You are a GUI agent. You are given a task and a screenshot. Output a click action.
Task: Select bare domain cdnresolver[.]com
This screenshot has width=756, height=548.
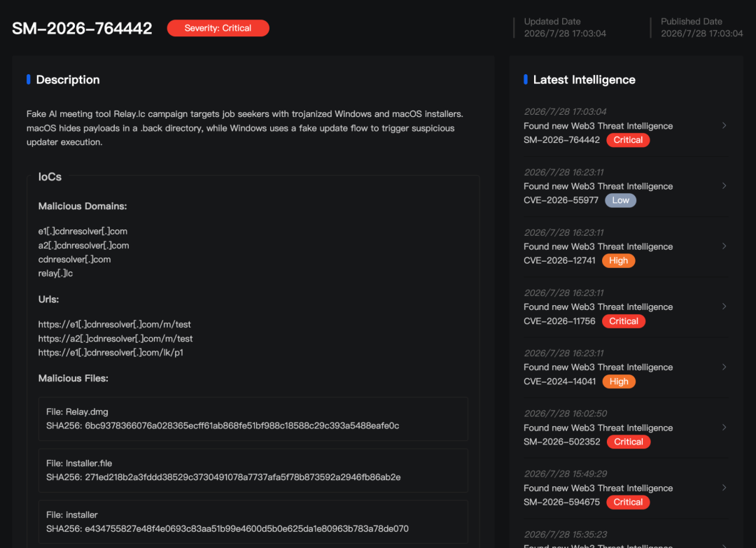[74, 259]
